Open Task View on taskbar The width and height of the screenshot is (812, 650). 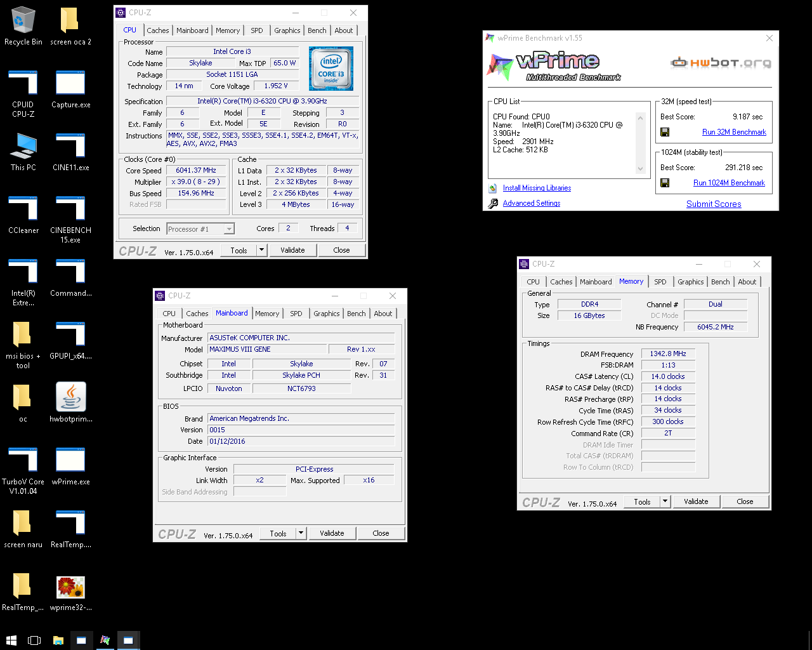point(35,640)
